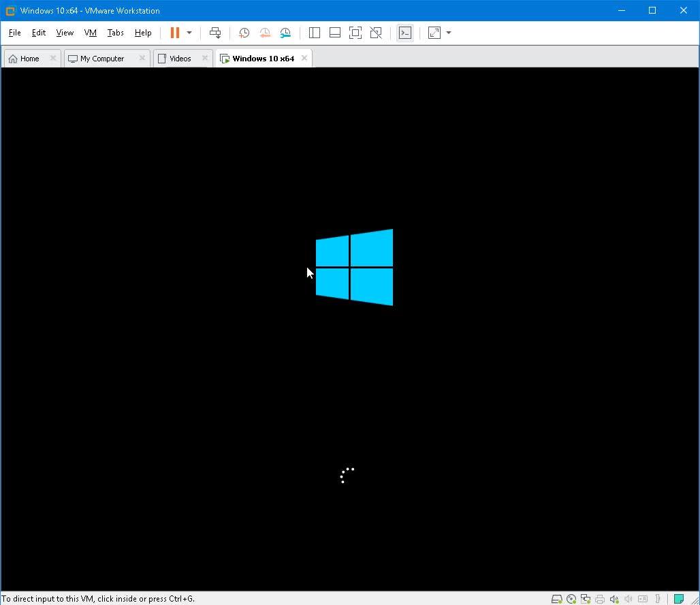The image size is (700, 605).
Task: Open the Help menu
Action: coord(143,33)
